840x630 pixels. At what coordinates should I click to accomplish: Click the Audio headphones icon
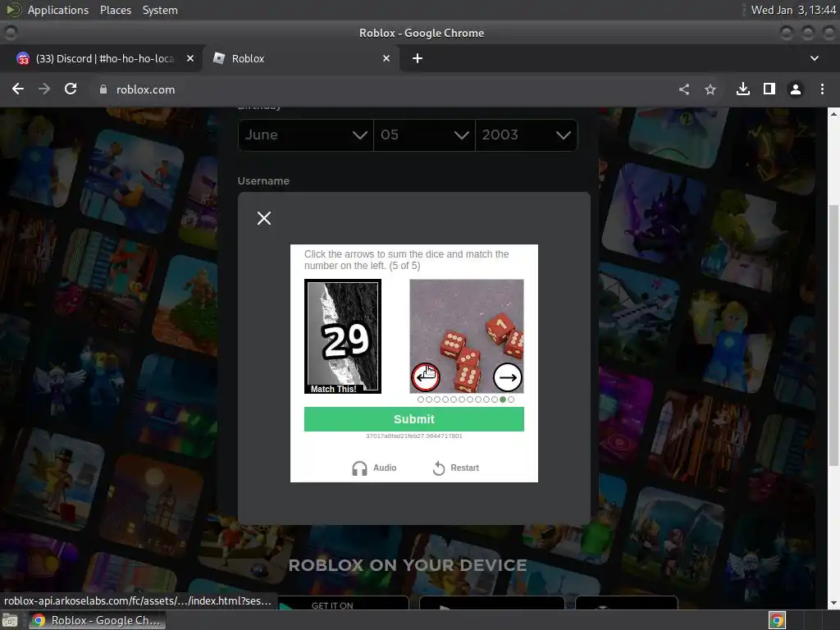tap(359, 468)
